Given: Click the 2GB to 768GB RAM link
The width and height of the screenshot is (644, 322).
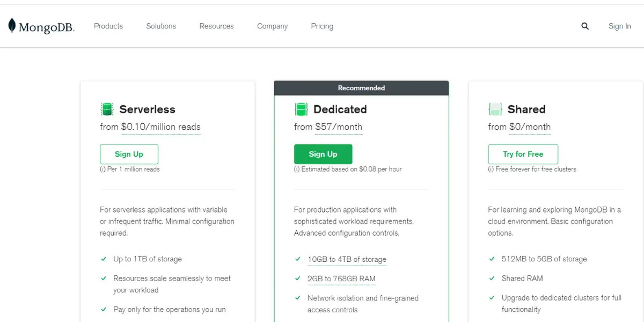Looking at the screenshot, I should [x=341, y=279].
